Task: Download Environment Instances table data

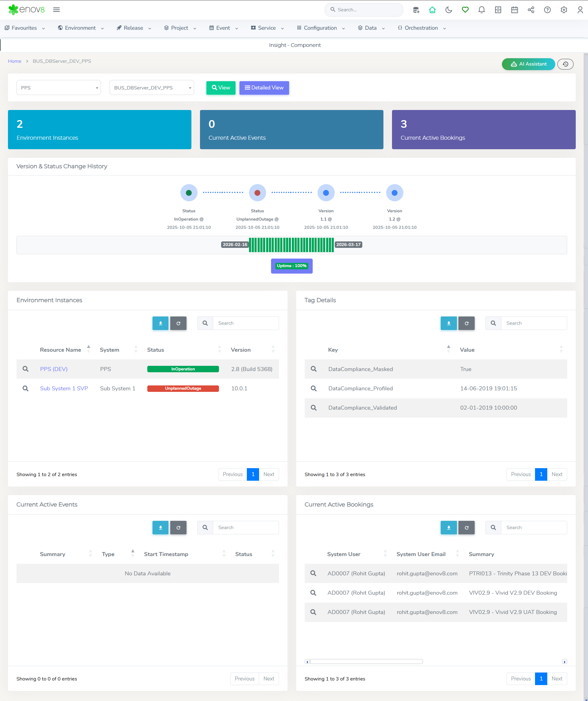Action: tap(160, 323)
